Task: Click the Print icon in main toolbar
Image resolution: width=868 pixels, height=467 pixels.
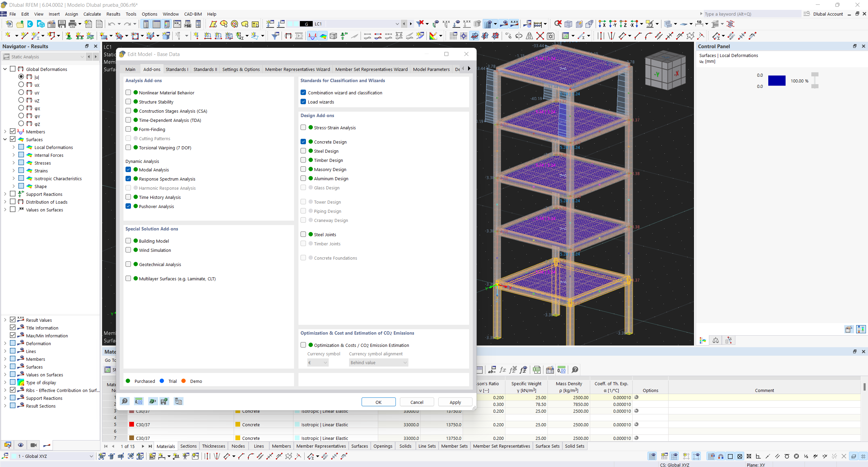Action: coord(72,24)
